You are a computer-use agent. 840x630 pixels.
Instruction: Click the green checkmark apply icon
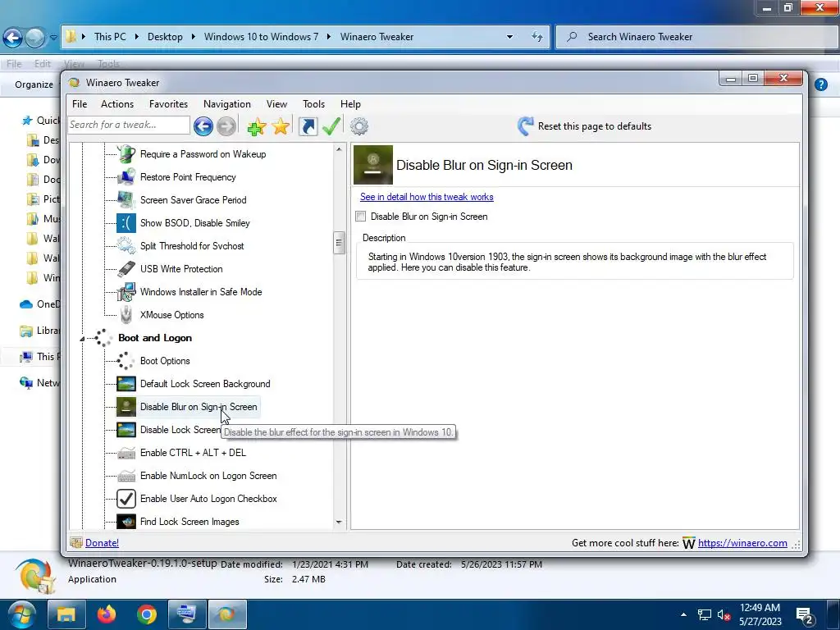(331, 126)
